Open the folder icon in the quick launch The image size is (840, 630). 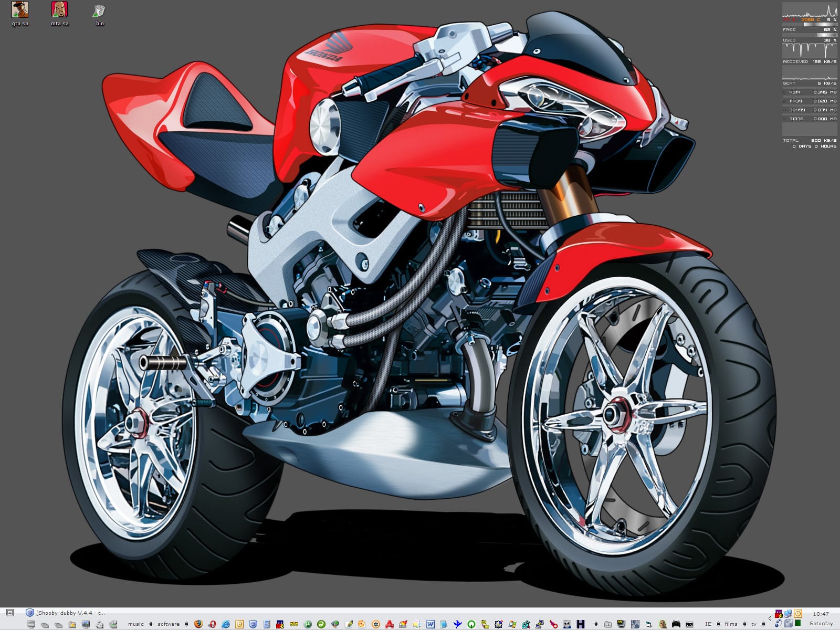(x=72, y=624)
